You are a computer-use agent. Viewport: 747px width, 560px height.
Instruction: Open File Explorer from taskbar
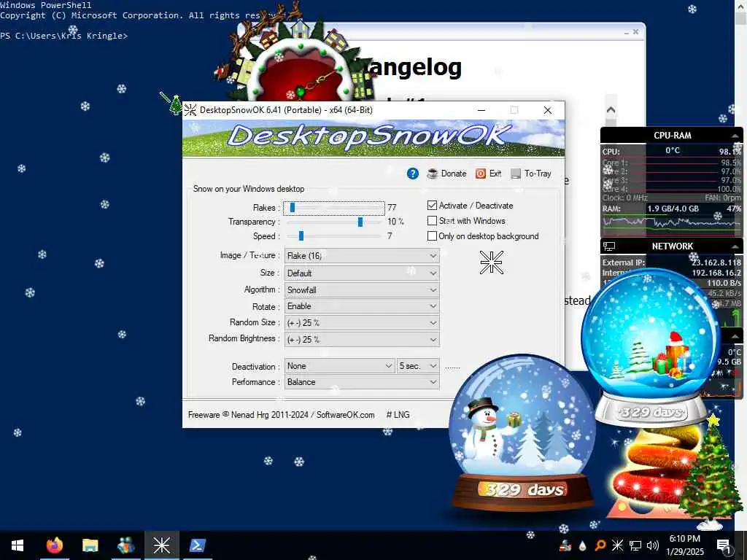pyautogui.click(x=90, y=545)
